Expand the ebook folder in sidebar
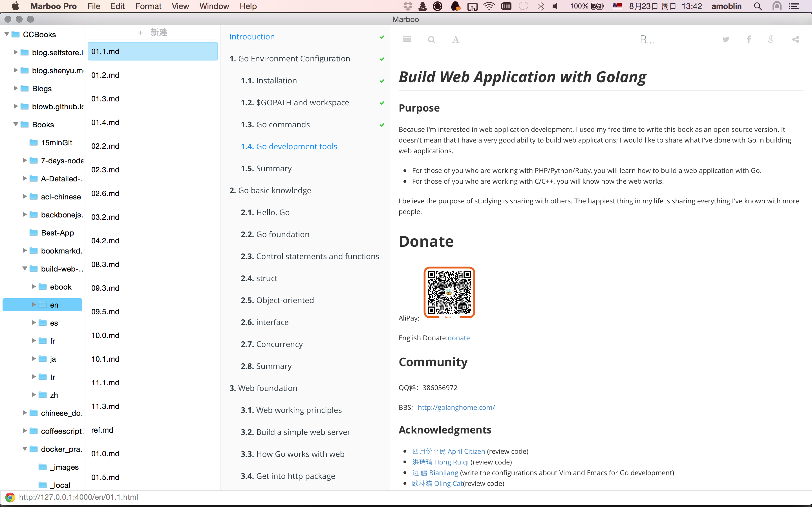 pos(33,286)
